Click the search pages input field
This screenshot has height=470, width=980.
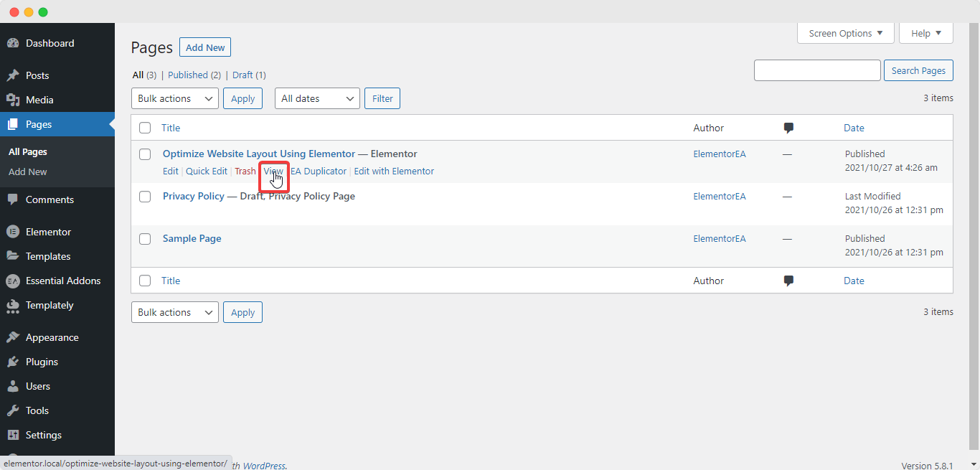tap(817, 70)
